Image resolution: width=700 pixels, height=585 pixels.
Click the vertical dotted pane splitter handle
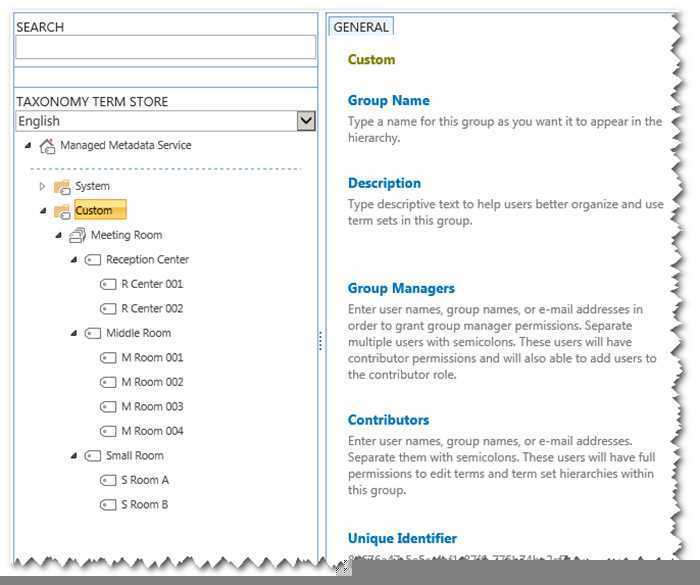tap(320, 340)
